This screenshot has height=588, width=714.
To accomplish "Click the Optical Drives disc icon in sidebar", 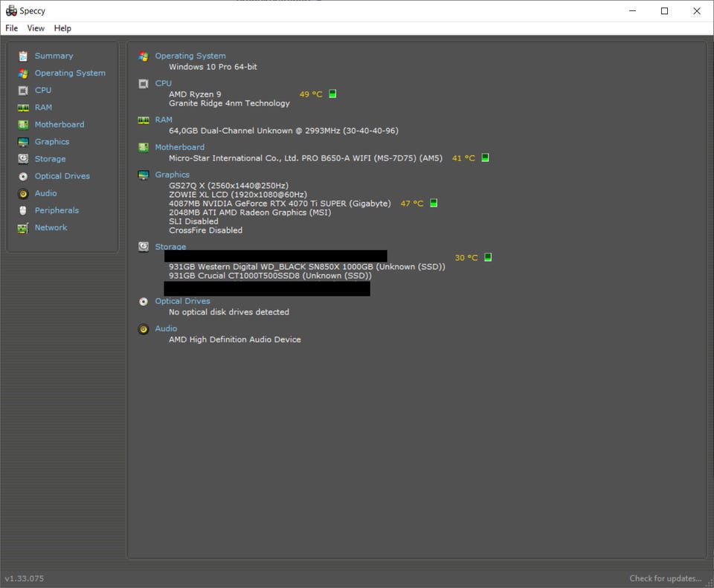I will point(23,176).
